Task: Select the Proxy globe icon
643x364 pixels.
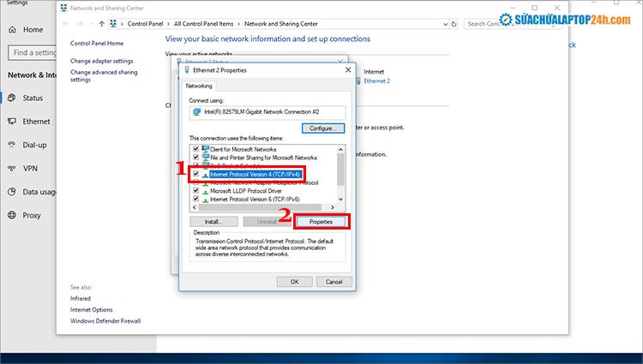Action: [x=12, y=216]
